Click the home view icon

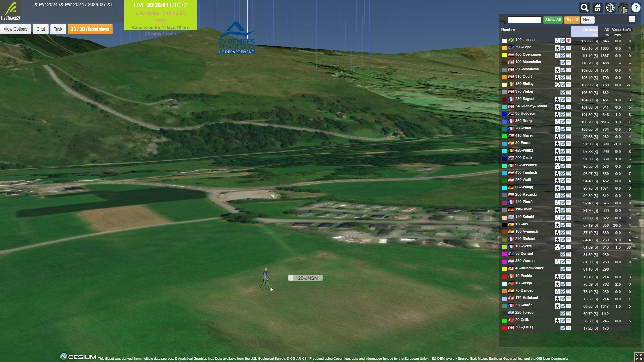click(x=597, y=8)
